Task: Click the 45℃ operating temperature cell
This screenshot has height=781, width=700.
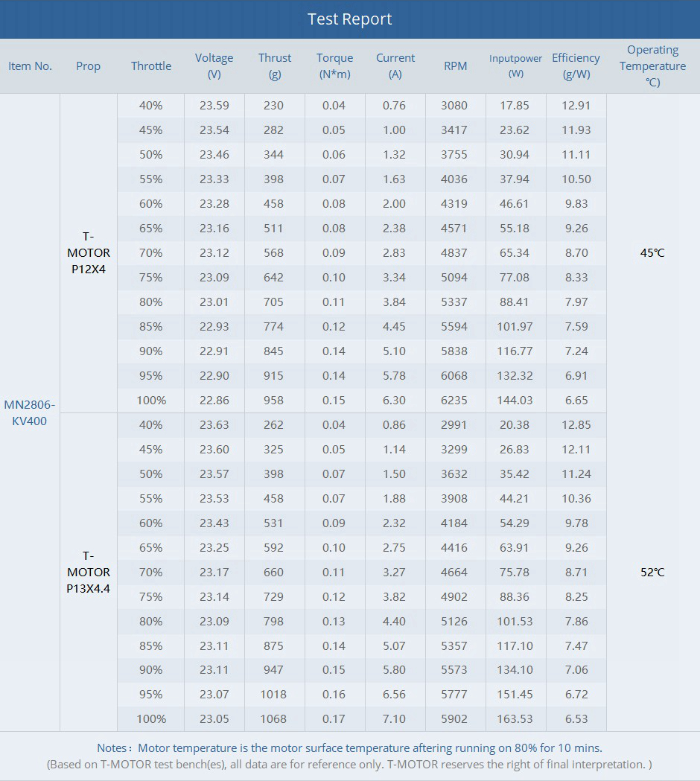Action: click(x=652, y=253)
